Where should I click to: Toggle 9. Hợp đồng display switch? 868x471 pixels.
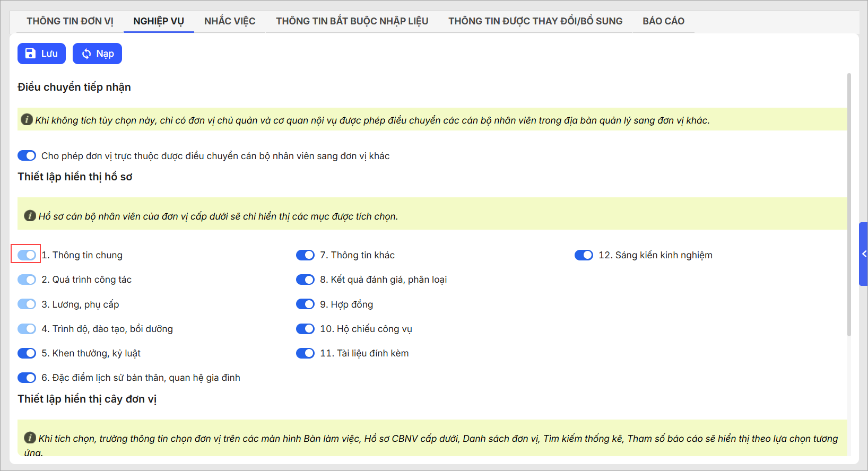pos(305,304)
